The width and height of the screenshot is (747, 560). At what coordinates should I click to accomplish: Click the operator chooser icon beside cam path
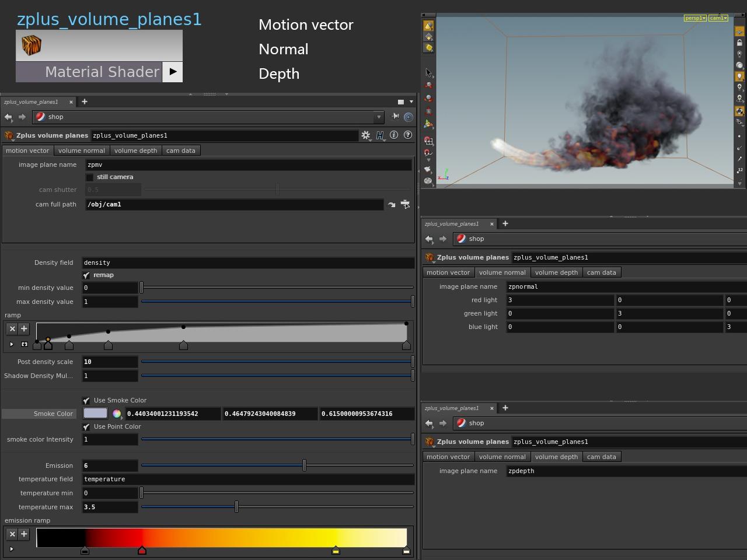point(405,205)
